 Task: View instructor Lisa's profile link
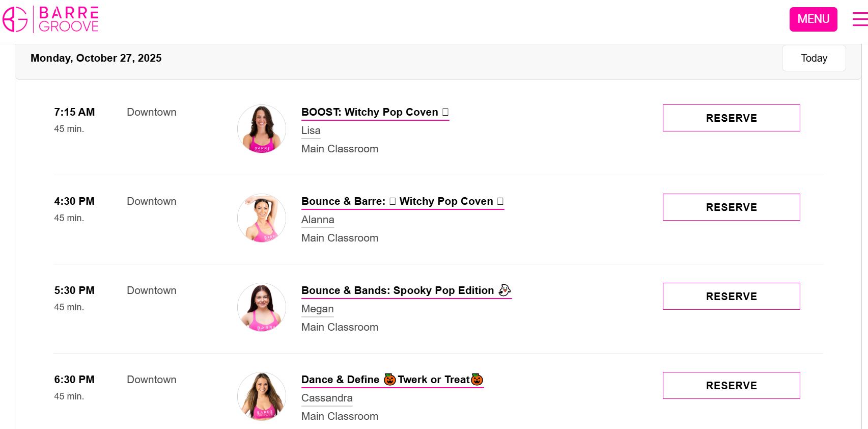[311, 130]
